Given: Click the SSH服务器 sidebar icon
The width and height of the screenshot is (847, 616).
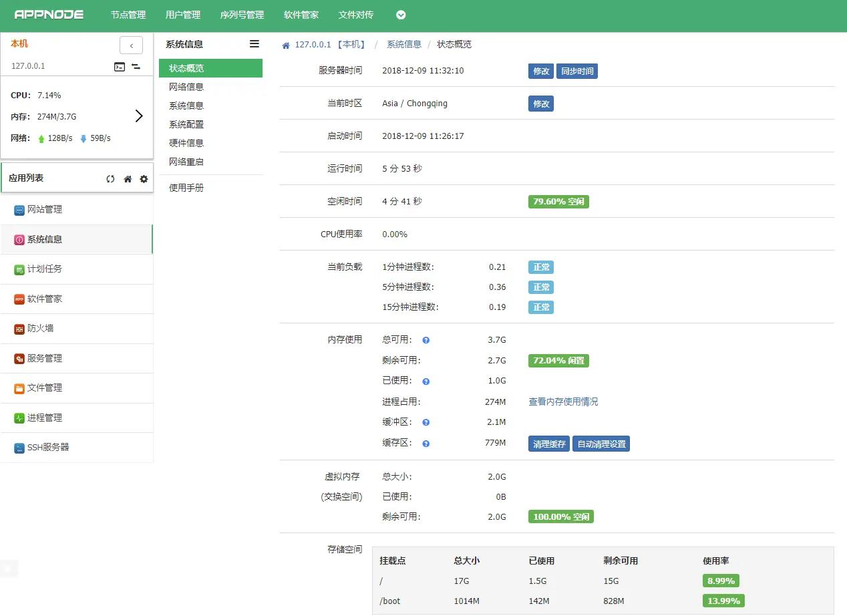Looking at the screenshot, I should tap(19, 447).
